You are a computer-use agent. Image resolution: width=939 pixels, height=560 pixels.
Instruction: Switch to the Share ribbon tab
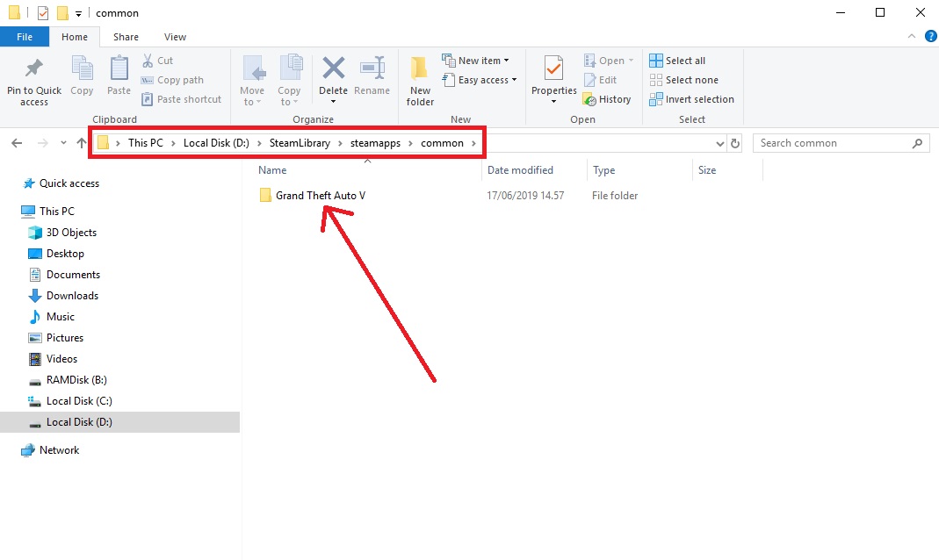[126, 37]
